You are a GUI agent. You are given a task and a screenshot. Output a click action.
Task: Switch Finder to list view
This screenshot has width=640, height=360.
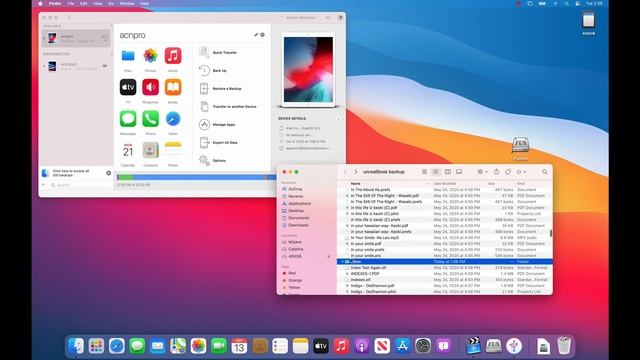tap(436, 172)
